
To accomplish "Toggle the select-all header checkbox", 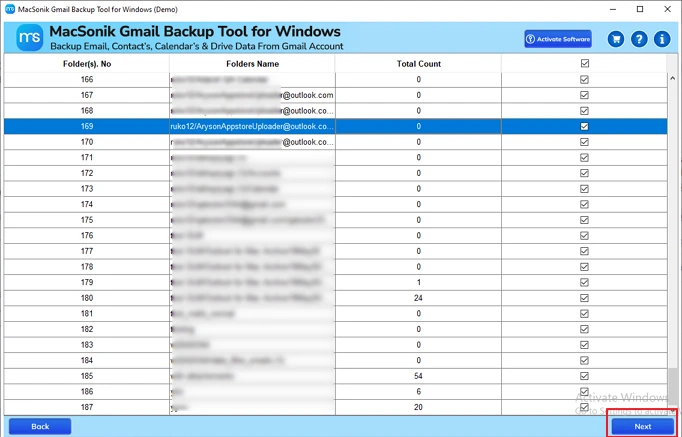I will [585, 63].
